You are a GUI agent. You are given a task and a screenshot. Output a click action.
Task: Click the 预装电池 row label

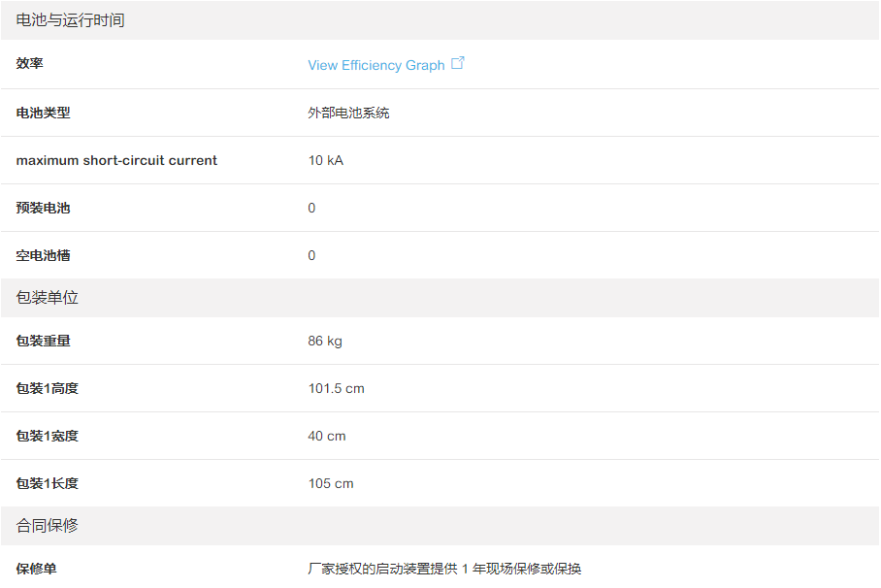[44, 208]
